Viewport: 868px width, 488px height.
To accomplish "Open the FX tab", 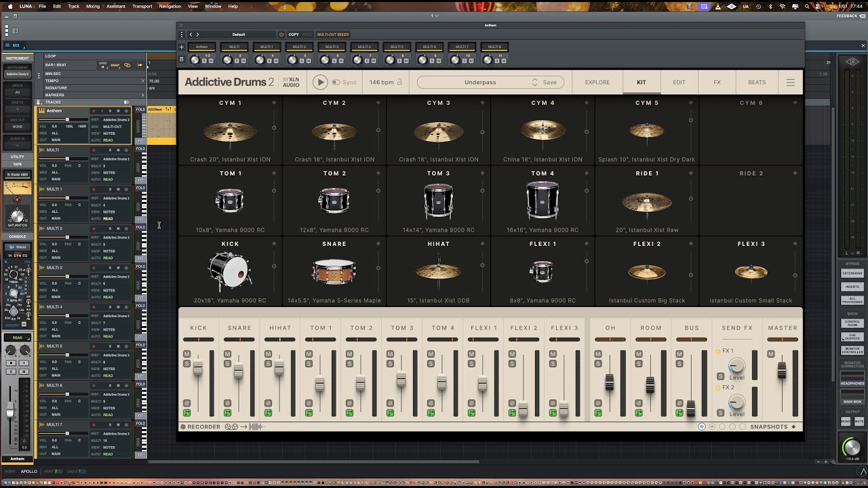I will coord(717,82).
